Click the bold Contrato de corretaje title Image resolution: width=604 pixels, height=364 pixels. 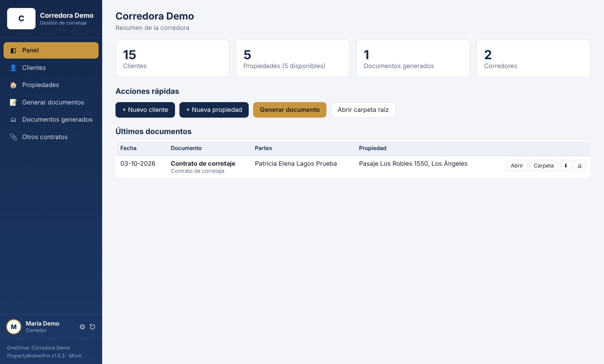(203, 164)
